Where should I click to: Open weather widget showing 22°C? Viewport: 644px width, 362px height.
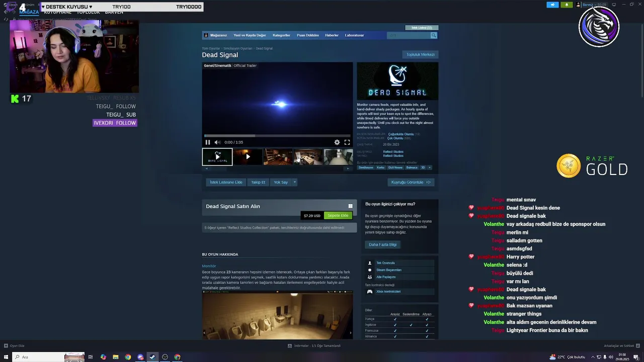567,357
